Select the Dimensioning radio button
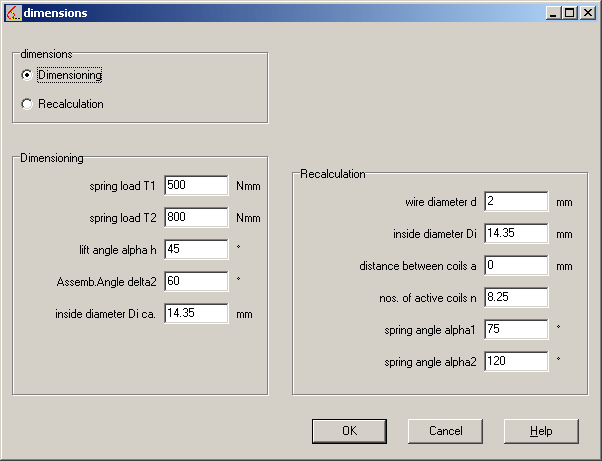 coord(27,75)
